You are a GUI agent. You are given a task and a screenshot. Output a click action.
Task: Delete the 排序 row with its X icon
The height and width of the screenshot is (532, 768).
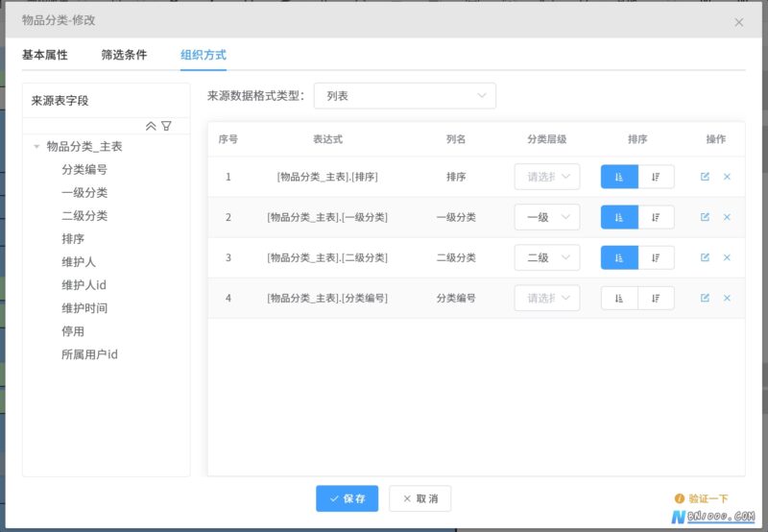(x=727, y=177)
